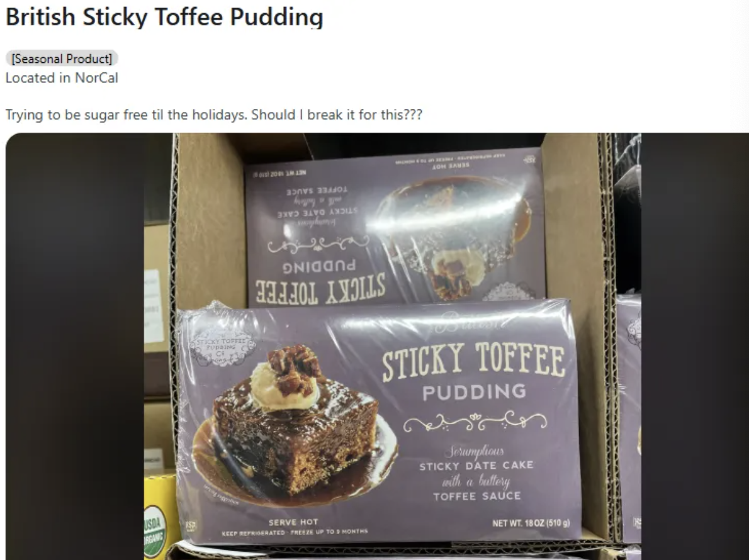This screenshot has height=560, width=749.
Task: Click the decorative swirl ornament below "PUDDING"
Action: [475, 420]
